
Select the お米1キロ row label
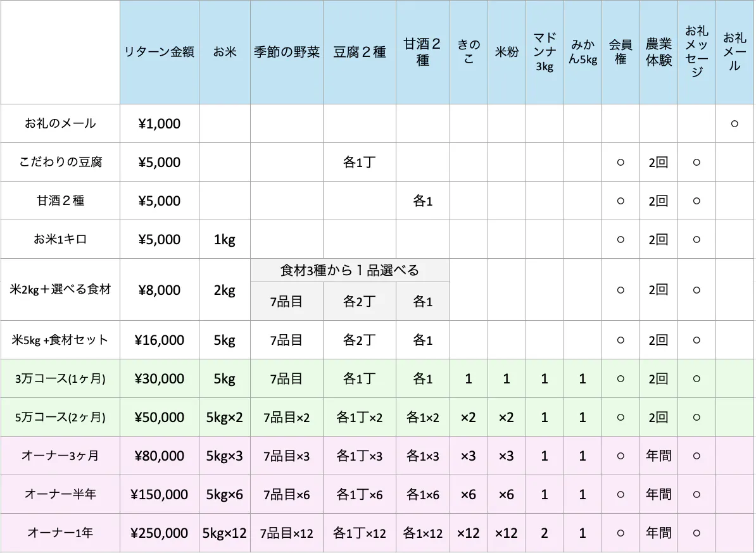pos(60,240)
